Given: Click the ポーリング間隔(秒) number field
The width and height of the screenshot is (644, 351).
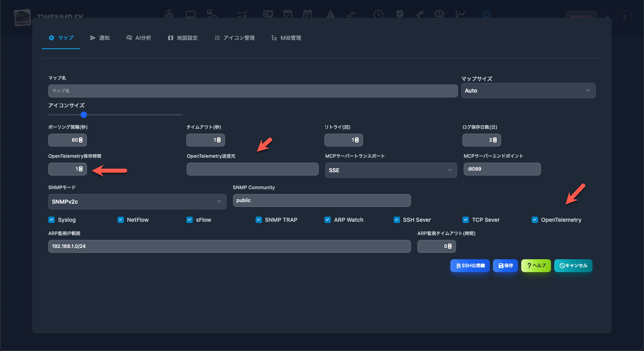Looking at the screenshot, I should click(x=68, y=140).
